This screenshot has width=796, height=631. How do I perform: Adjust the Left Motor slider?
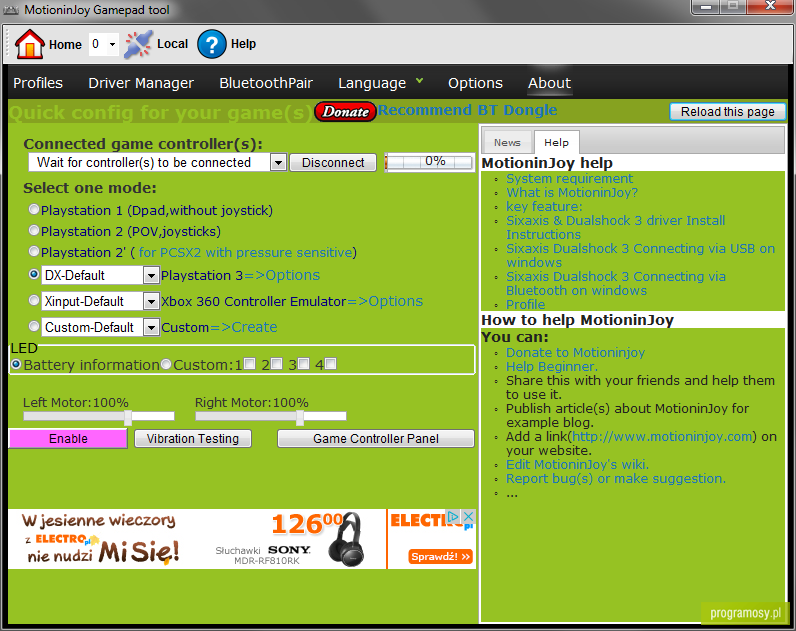[x=128, y=417]
